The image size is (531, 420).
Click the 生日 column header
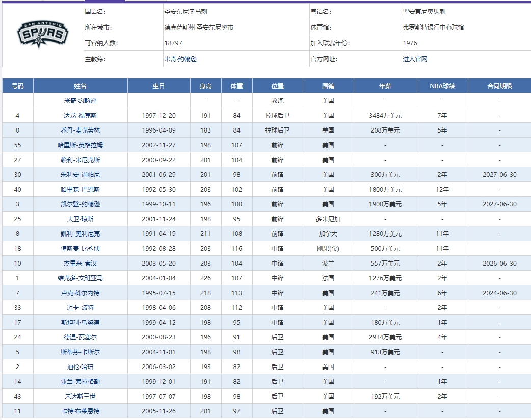(x=158, y=86)
